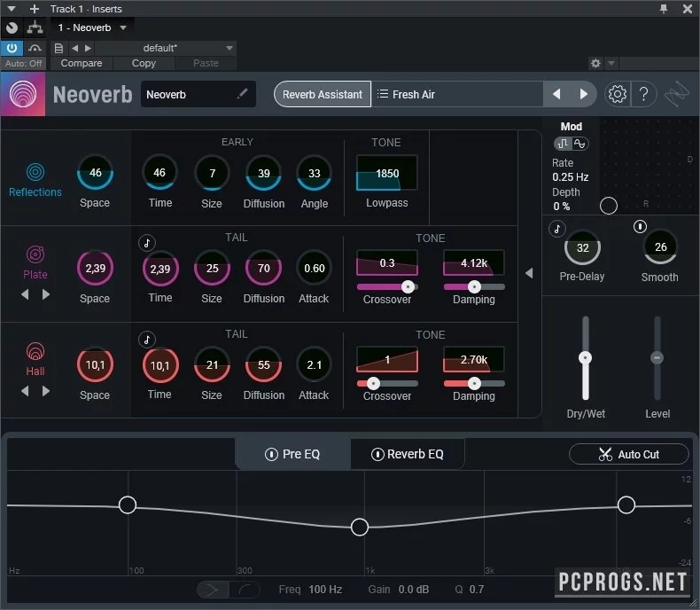Open dropdown arrow beside host gear

tap(611, 63)
